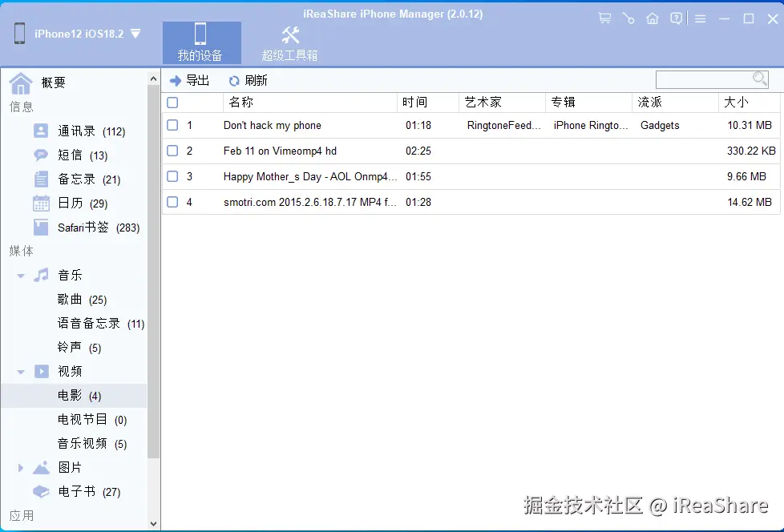Viewport: 784px width, 532px height.
Task: Sort by the 名称 column header
Action: click(x=310, y=102)
